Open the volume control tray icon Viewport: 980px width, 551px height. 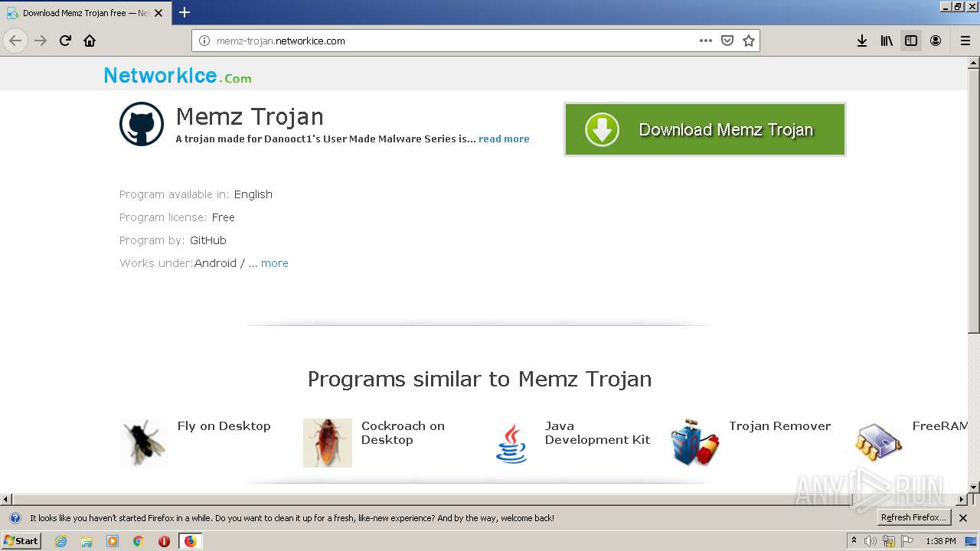871,541
